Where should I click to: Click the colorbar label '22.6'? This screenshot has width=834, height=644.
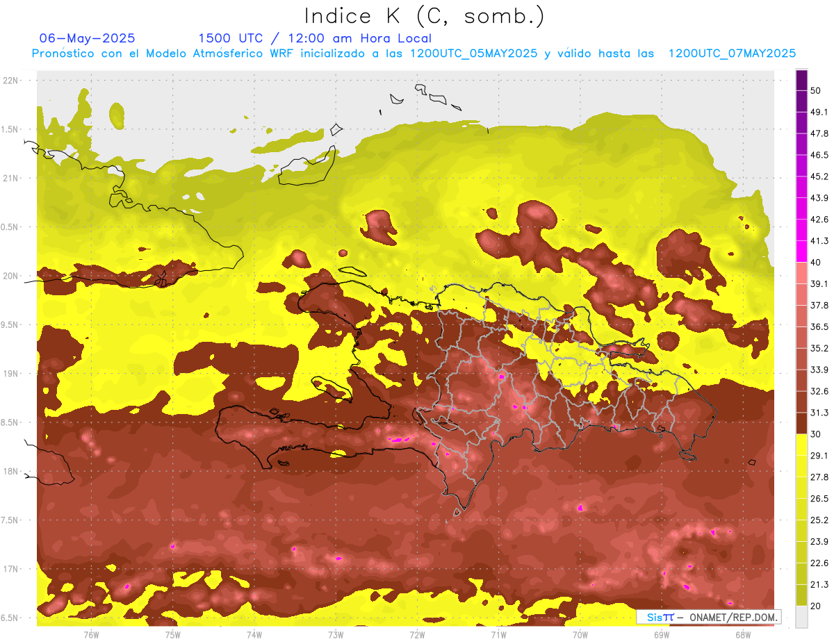point(819,563)
